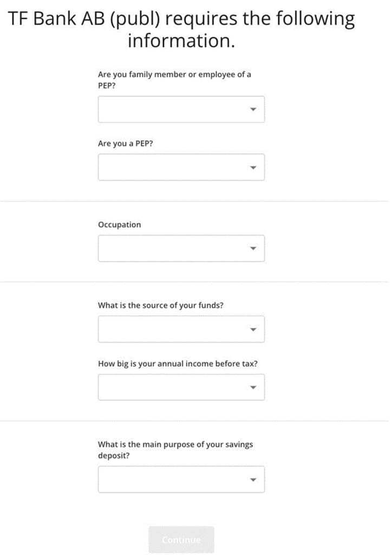Select the empty Occupation field

181,248
